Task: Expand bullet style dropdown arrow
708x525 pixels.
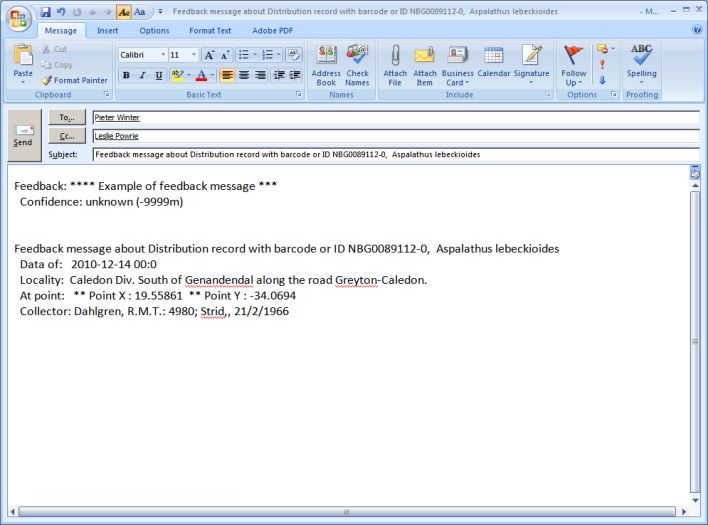Action: [255, 55]
